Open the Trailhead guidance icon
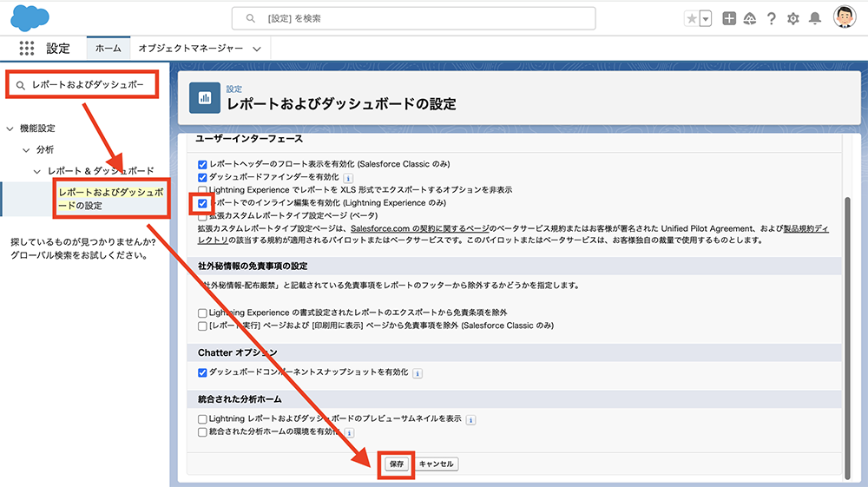 coord(750,19)
